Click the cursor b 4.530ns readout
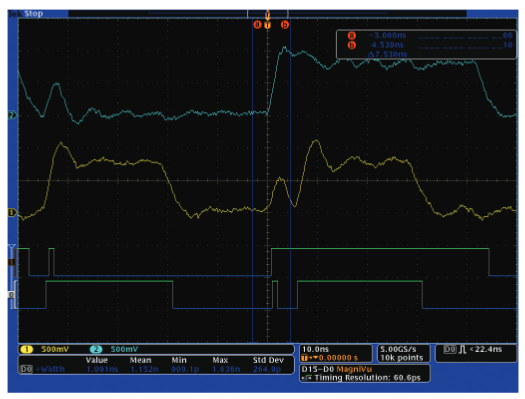The width and height of the screenshot is (525, 399). click(387, 45)
